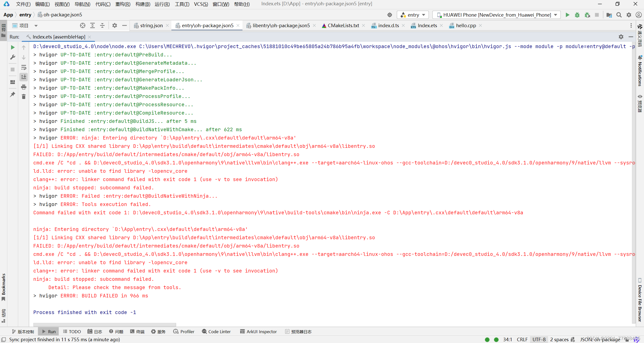Screen dimensions: 644x343
Task: Close the hello.cpp editor tab
Action: click(x=480, y=25)
